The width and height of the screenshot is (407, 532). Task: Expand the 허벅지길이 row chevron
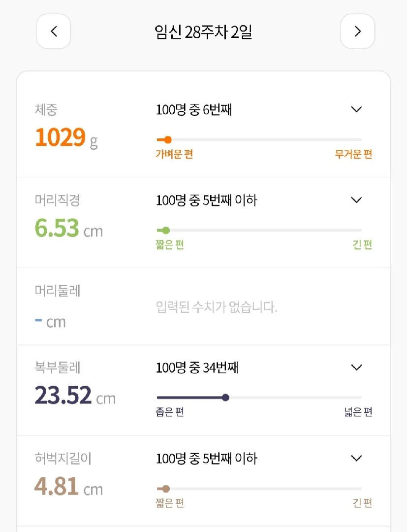coord(356,458)
